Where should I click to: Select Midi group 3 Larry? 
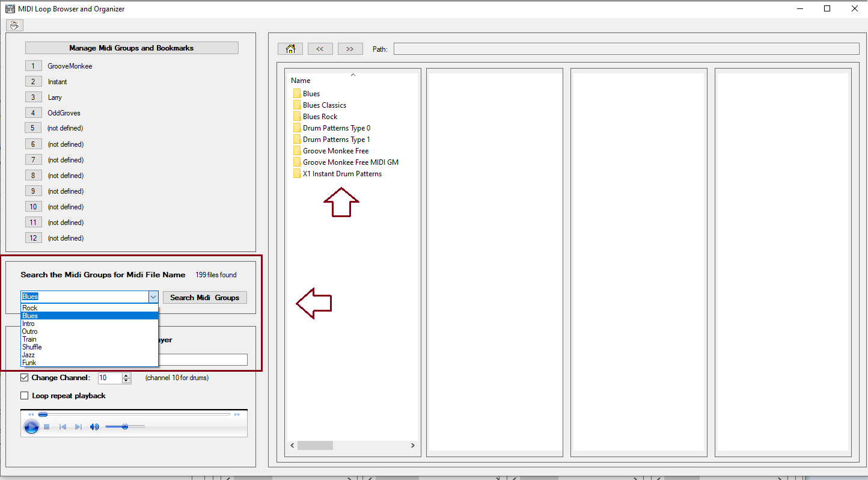pyautogui.click(x=34, y=97)
